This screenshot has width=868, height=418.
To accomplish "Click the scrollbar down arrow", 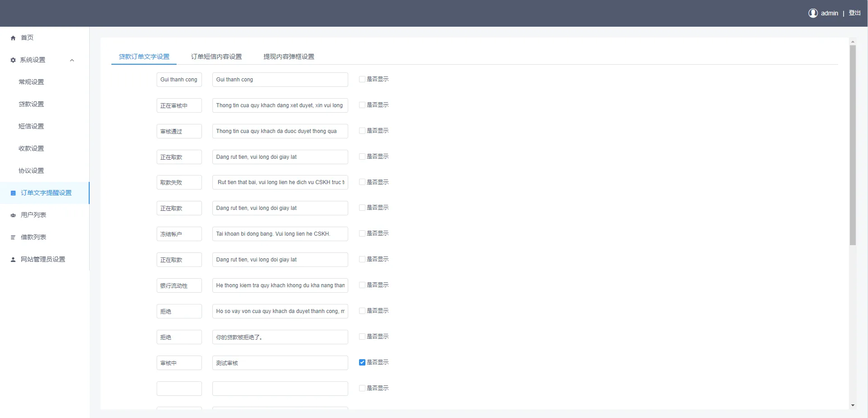I will coord(853,405).
